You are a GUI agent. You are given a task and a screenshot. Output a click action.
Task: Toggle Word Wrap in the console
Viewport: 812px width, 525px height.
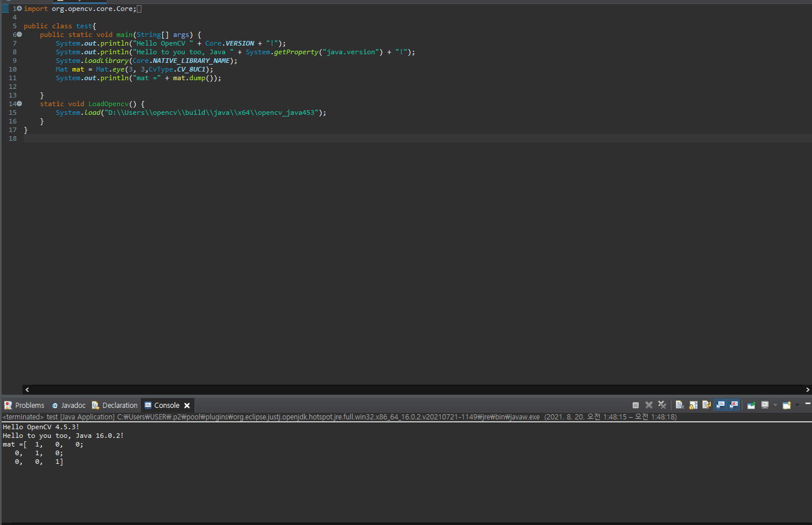coord(706,405)
